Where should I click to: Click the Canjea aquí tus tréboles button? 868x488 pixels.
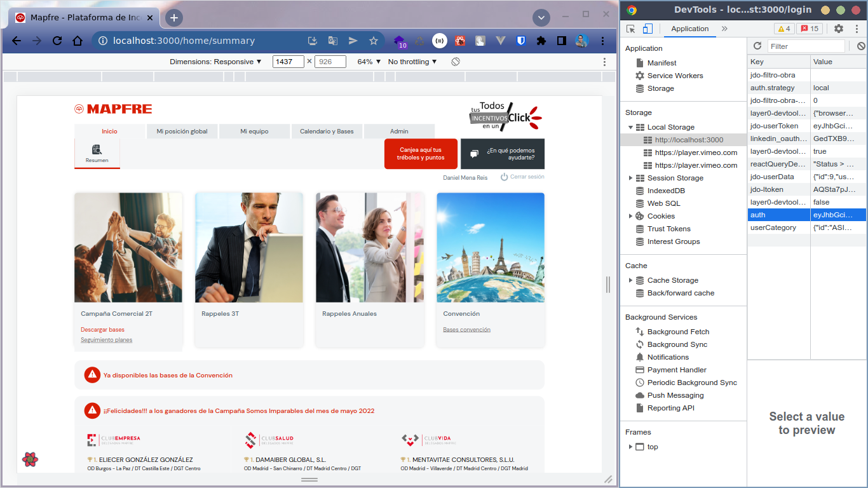(x=421, y=154)
